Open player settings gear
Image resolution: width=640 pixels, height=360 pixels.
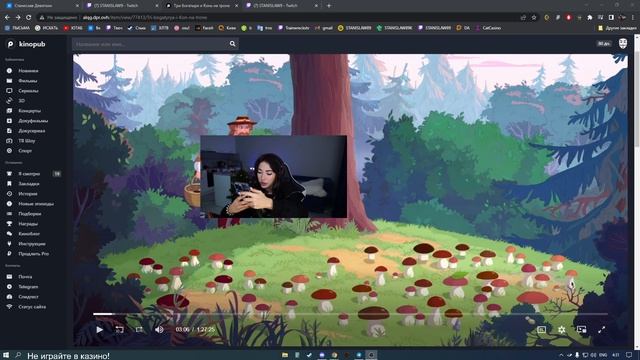pyautogui.click(x=562, y=329)
